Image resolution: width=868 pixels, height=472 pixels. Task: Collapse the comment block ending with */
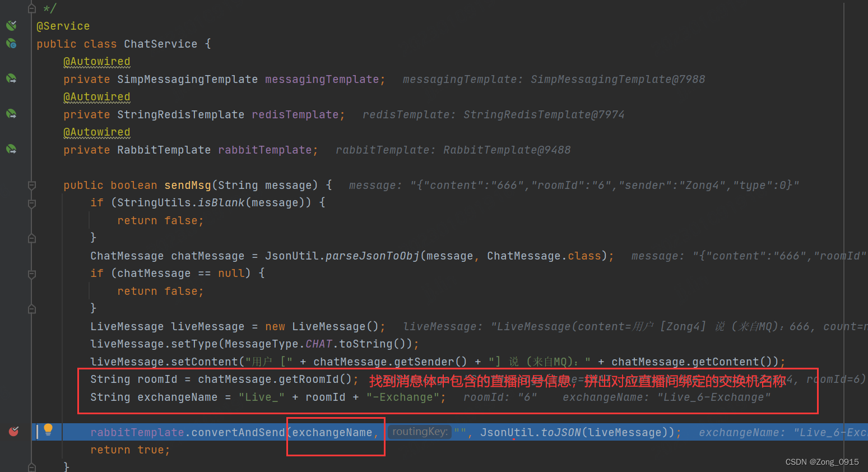32,8
